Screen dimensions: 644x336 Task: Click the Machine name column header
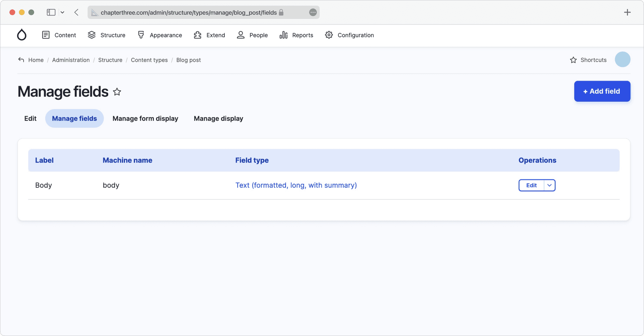click(x=127, y=160)
